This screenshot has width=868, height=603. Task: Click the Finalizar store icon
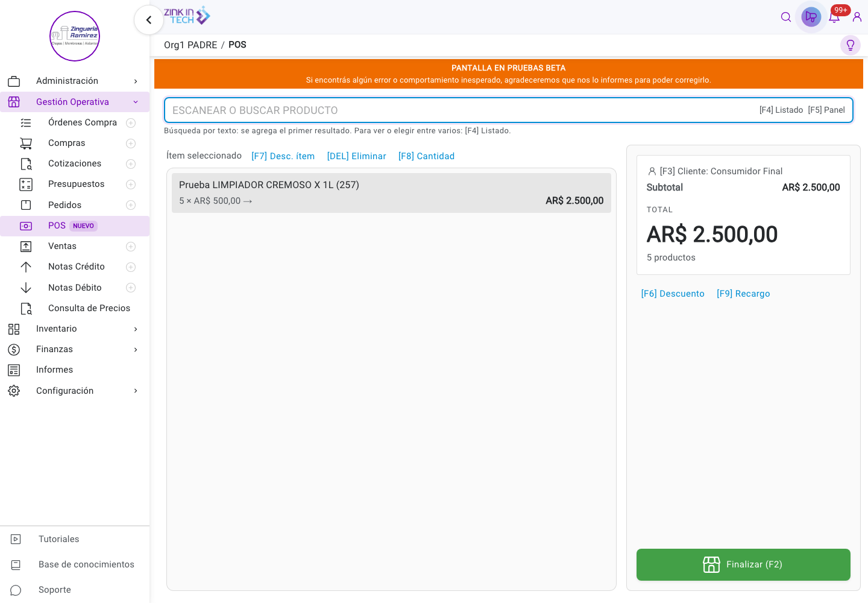pos(711,564)
